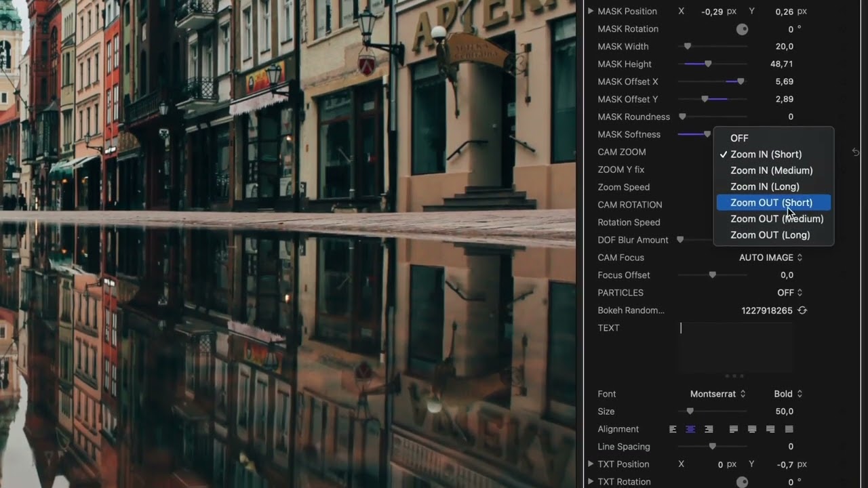Image resolution: width=868 pixels, height=488 pixels.
Task: Choose Zoom OUT (Short)
Action: point(774,203)
